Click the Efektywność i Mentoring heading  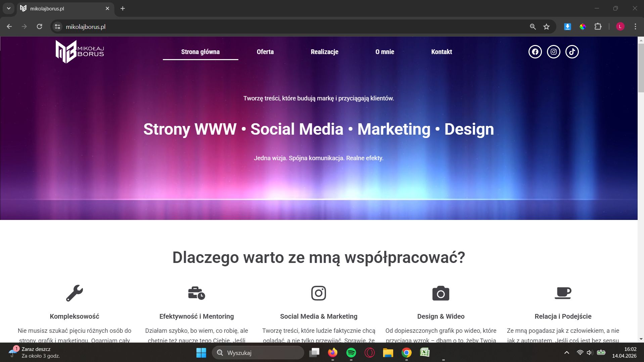coord(196,316)
